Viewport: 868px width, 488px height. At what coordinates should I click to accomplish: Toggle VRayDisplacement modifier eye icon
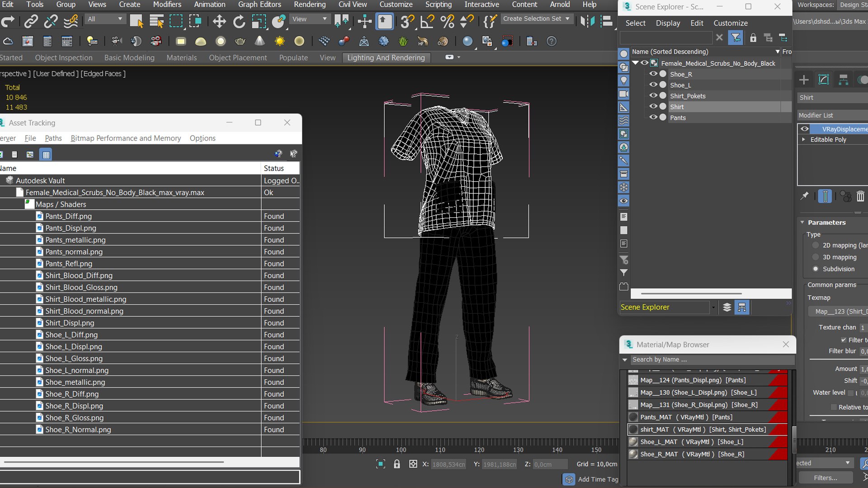coord(805,129)
